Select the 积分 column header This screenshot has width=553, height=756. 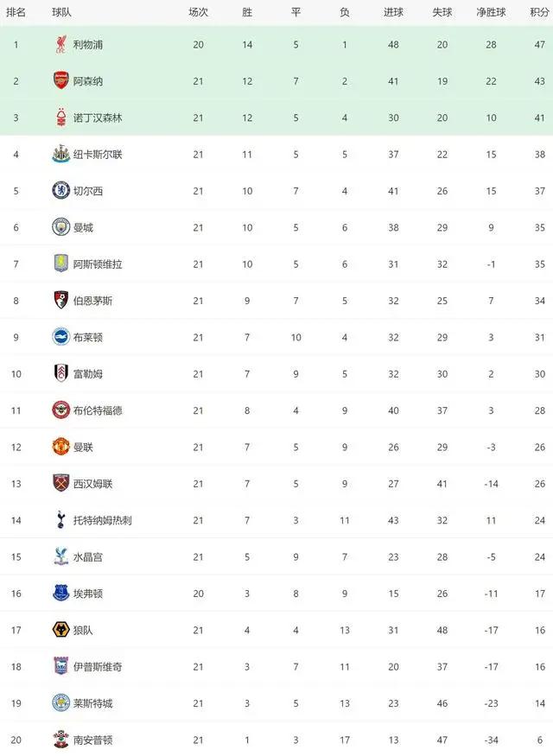click(539, 13)
